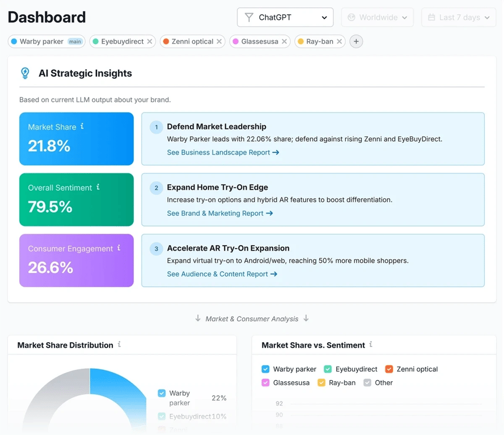Open the Last 7 days date dropdown
The height and width of the screenshot is (435, 504).
(x=459, y=18)
